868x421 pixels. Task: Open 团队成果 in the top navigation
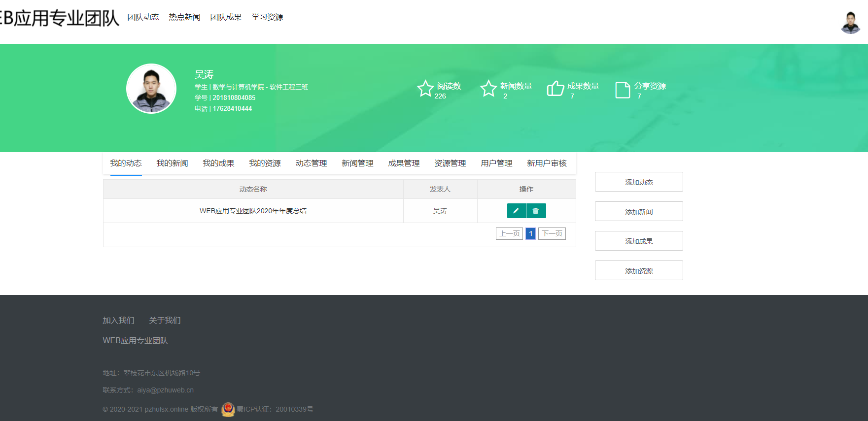click(226, 17)
